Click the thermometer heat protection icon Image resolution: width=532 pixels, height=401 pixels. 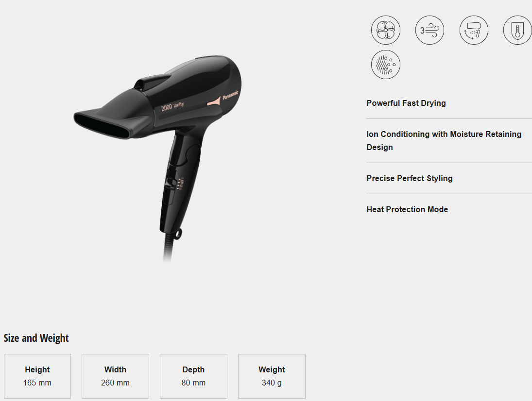pos(517,30)
